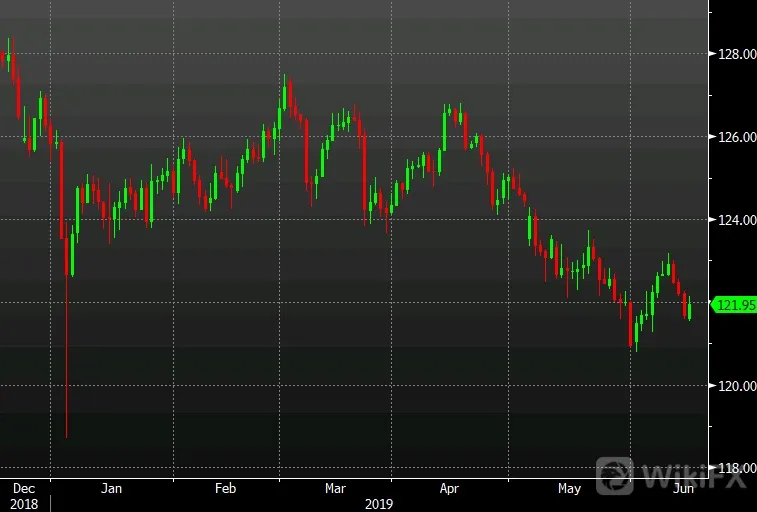
Task: Click the 124.00 price axis label
Action: [737, 220]
